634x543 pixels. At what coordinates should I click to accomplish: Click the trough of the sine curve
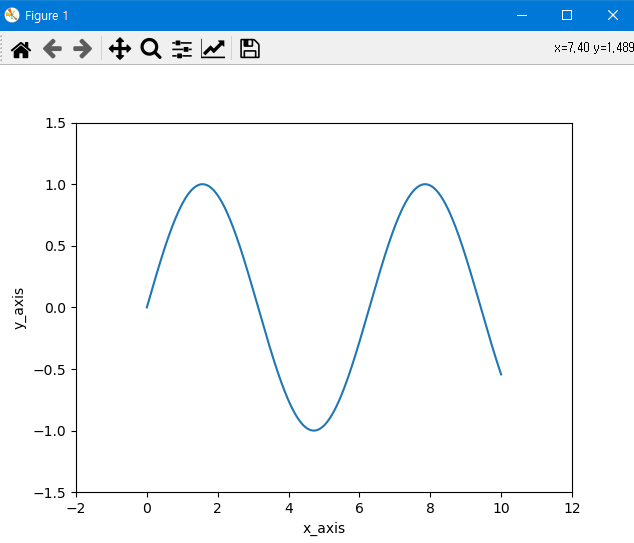pos(314,430)
